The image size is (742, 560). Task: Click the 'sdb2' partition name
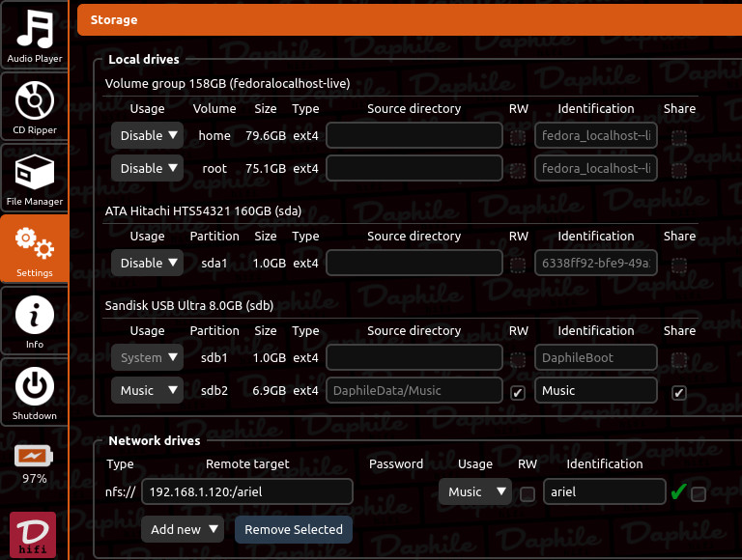point(214,391)
